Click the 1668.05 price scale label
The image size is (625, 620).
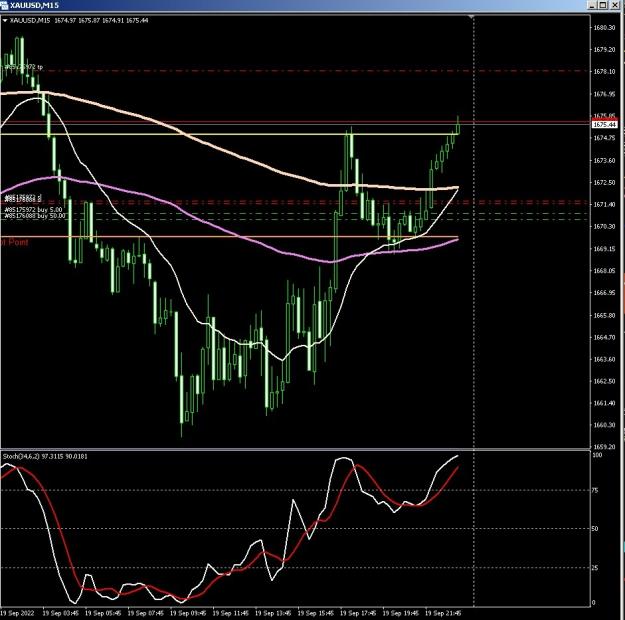[604, 271]
